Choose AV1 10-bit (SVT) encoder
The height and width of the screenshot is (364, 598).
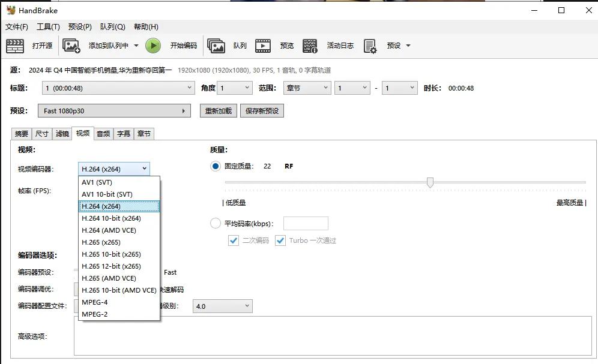tap(119, 194)
